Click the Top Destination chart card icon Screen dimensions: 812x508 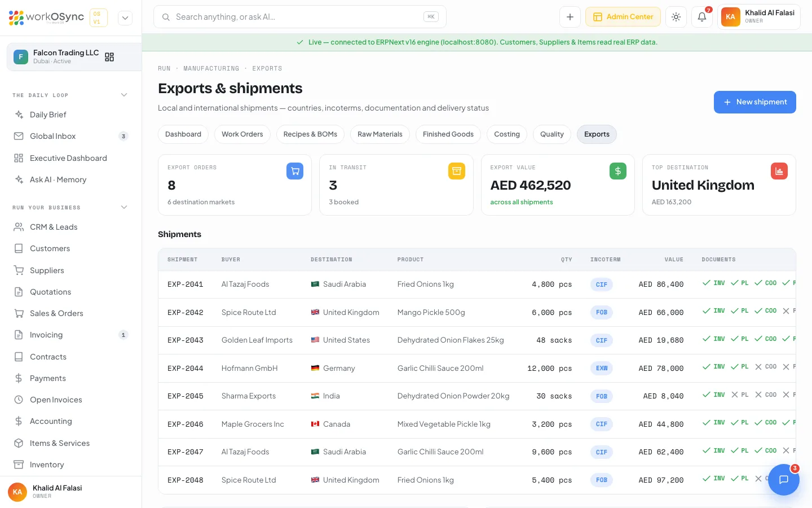click(x=779, y=171)
